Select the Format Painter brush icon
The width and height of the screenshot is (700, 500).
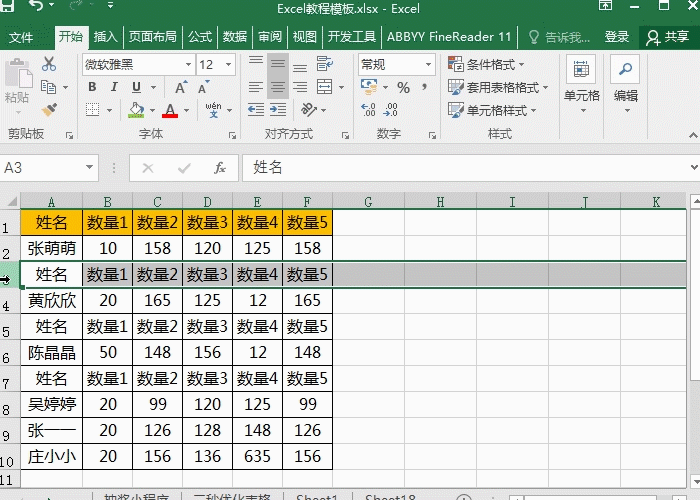pos(49,109)
